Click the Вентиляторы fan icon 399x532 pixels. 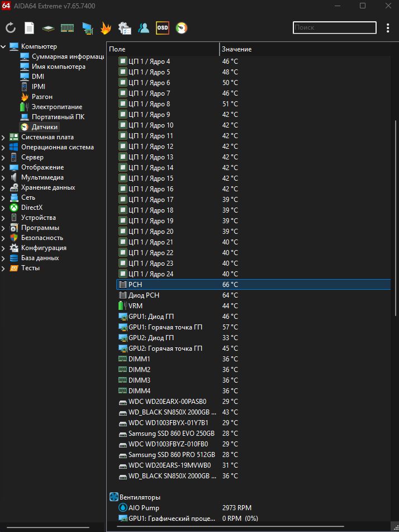pyautogui.click(x=114, y=497)
